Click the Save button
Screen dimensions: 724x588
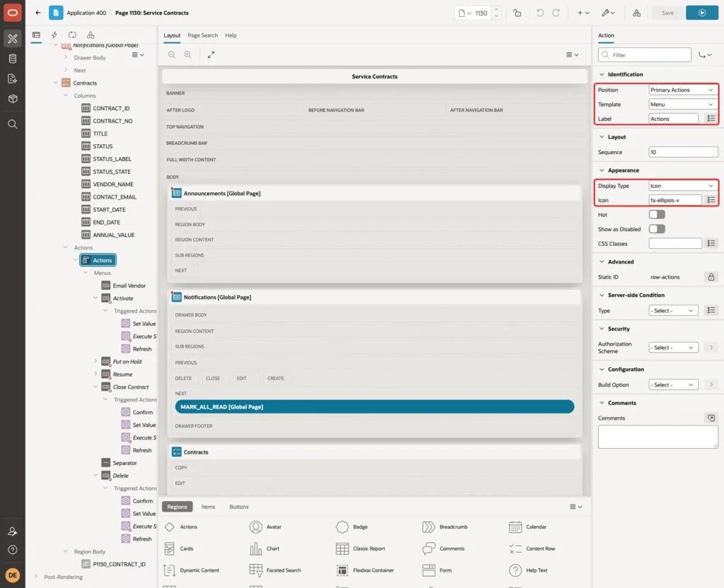point(667,13)
